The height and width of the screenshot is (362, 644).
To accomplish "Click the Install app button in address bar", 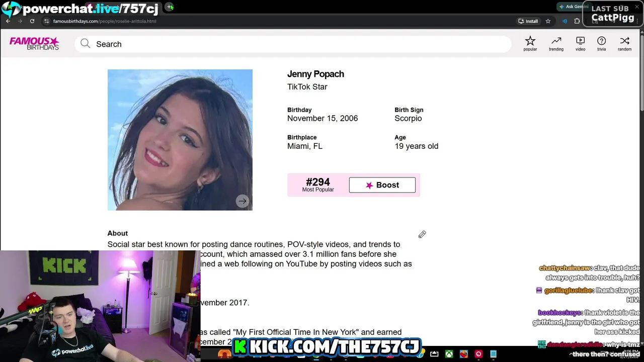I will click(x=528, y=21).
